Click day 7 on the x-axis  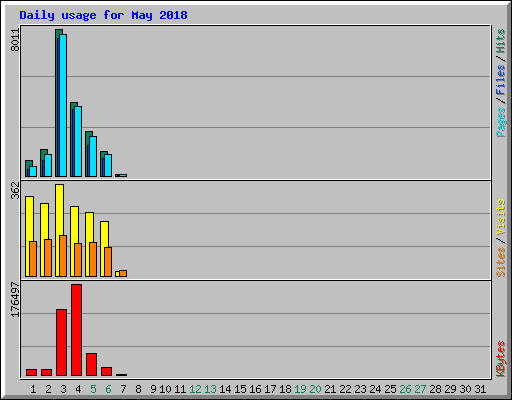coord(123,389)
